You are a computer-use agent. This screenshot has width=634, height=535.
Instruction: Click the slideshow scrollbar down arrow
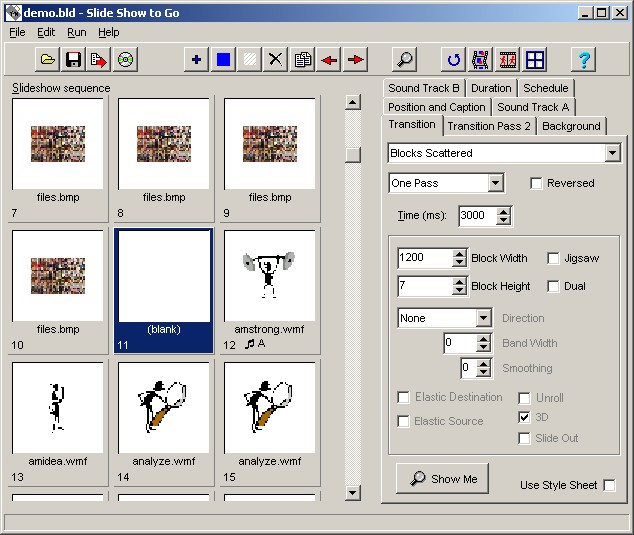pyautogui.click(x=353, y=493)
